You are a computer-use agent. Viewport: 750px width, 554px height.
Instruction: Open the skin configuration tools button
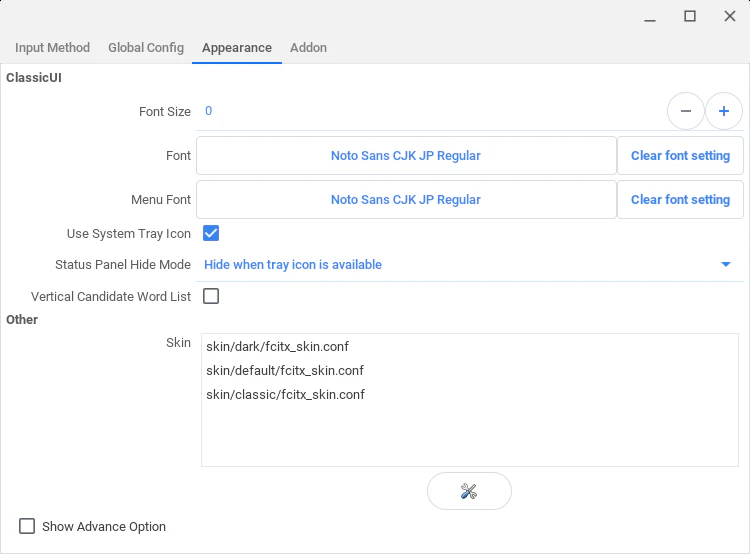pyautogui.click(x=469, y=491)
